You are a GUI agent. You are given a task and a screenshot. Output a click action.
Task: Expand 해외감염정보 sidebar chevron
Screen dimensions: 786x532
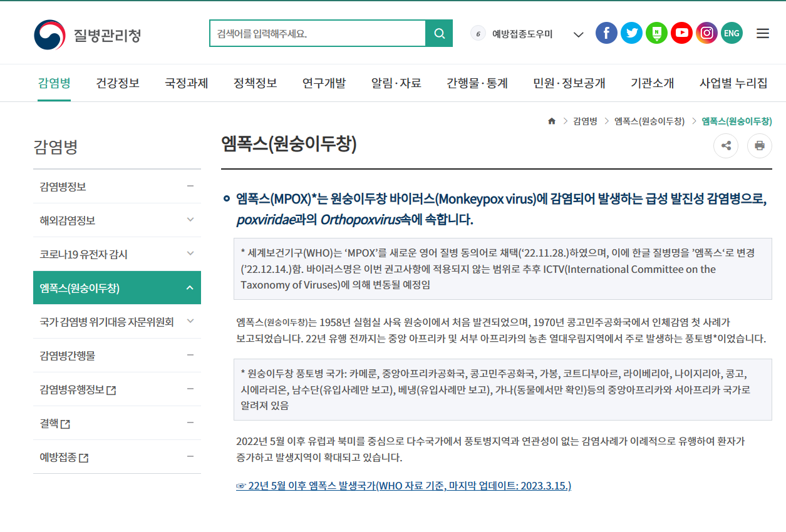click(x=190, y=220)
